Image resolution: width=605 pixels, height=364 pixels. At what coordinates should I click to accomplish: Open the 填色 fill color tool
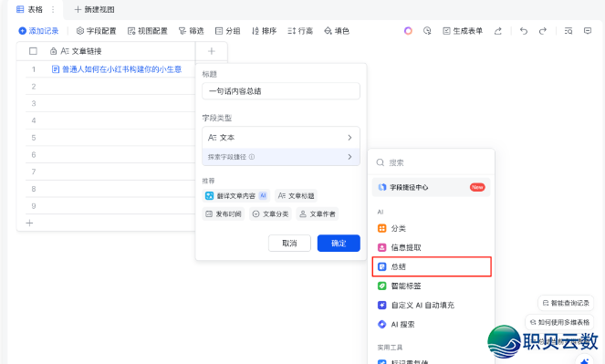point(337,31)
